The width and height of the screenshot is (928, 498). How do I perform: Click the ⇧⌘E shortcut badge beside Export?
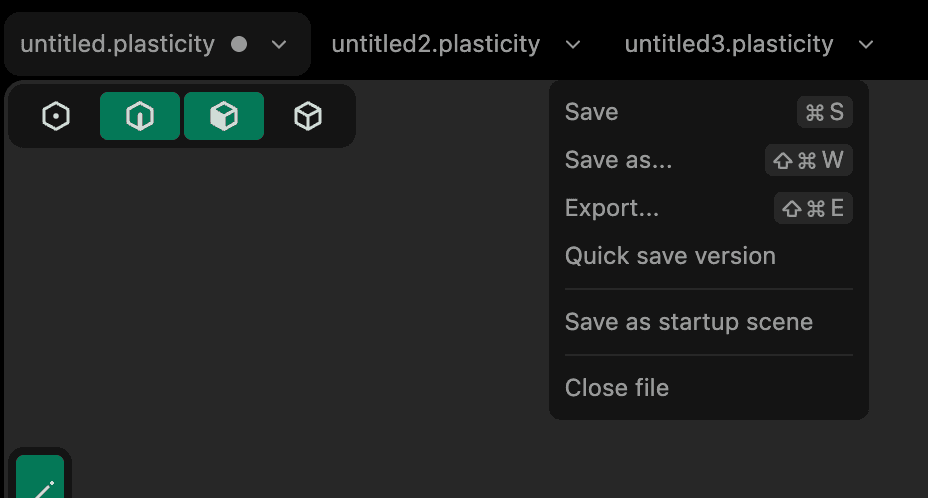[x=813, y=208]
